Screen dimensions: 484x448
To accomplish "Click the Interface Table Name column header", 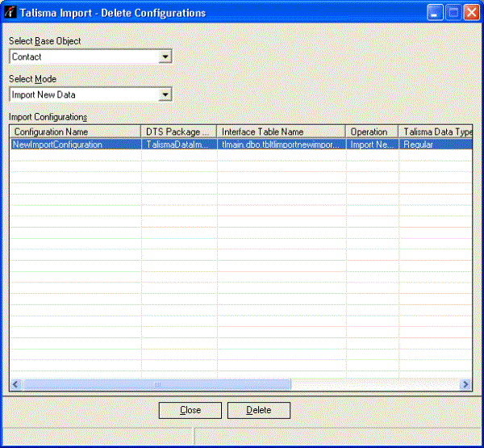I will click(x=282, y=132).
